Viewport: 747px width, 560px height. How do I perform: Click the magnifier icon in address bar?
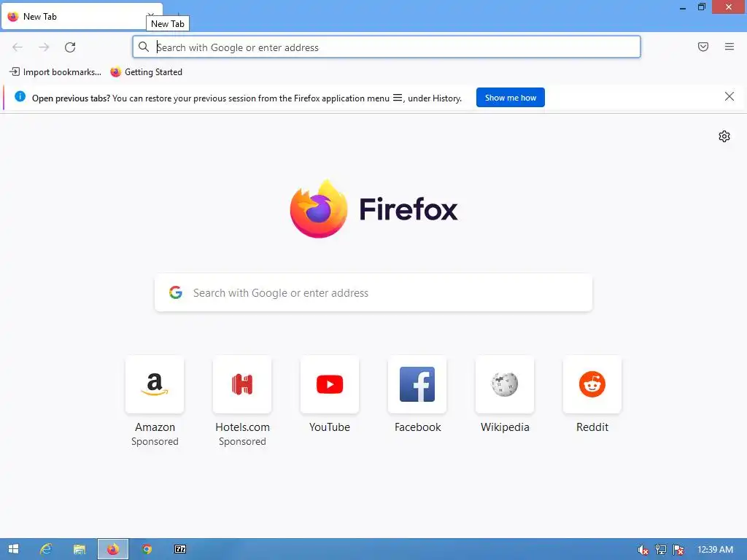click(x=144, y=47)
